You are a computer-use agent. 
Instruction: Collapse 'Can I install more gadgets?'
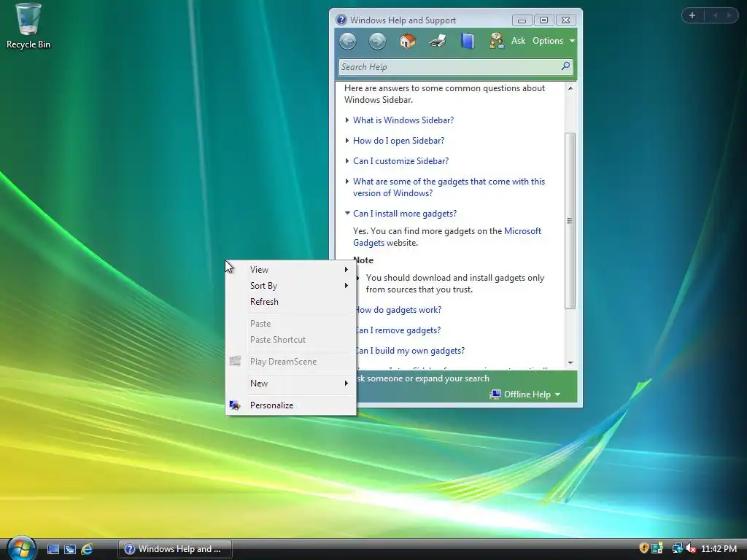(x=404, y=214)
